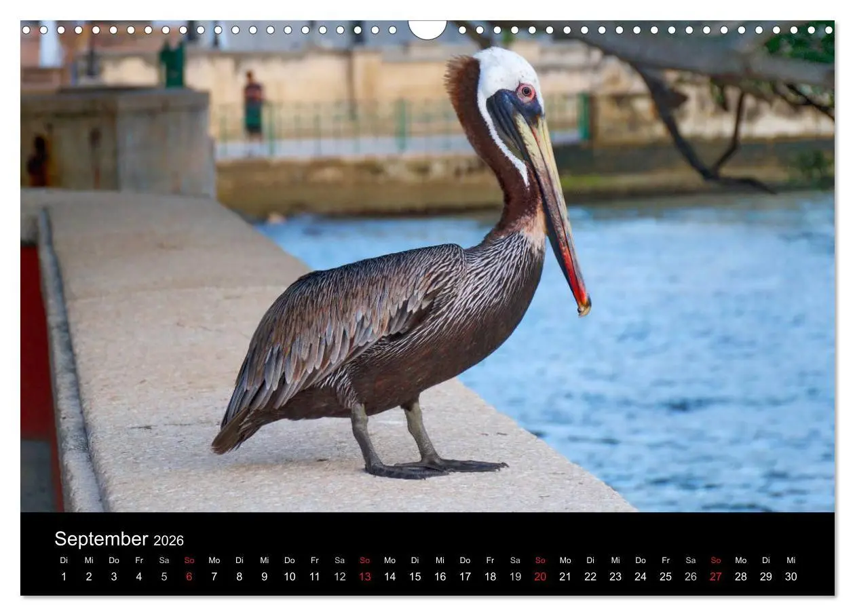Click date 30 at the end
Screen dimensions: 855x616
click(791, 577)
